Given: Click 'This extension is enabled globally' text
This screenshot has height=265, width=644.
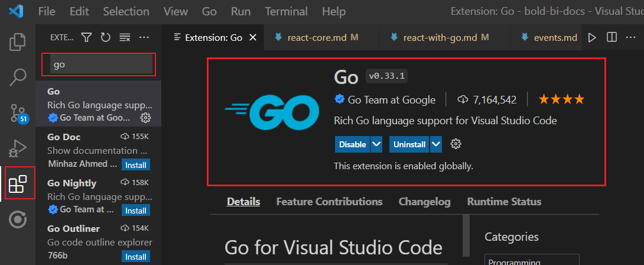Looking at the screenshot, I should click(x=404, y=166).
